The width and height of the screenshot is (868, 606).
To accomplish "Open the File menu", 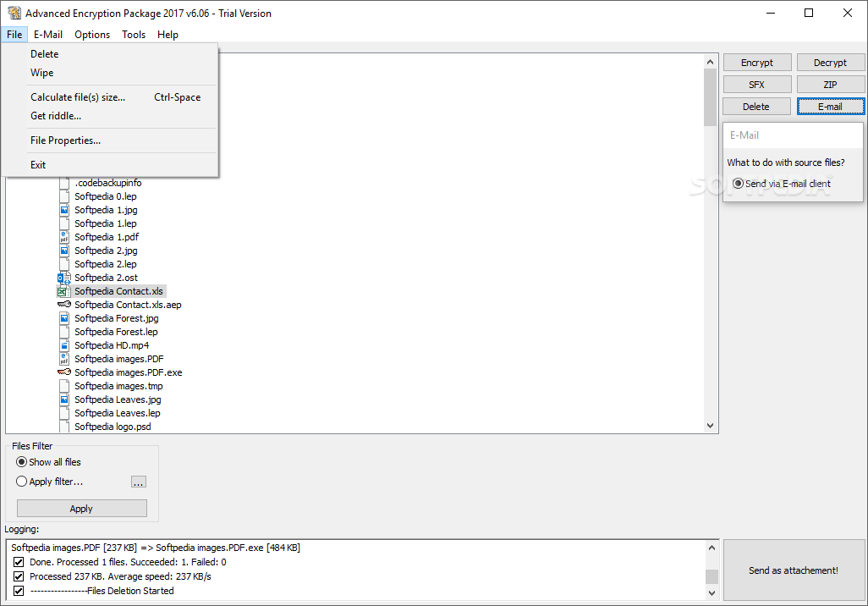I will click(x=14, y=35).
